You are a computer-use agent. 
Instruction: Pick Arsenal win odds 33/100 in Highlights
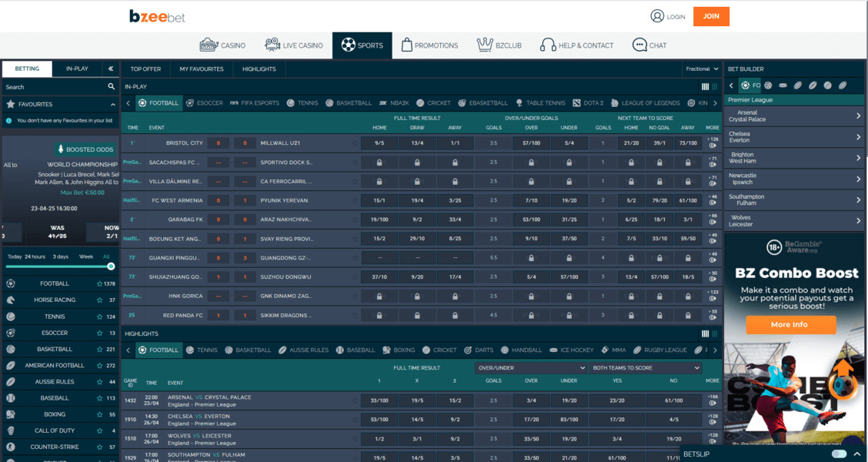[x=379, y=400]
